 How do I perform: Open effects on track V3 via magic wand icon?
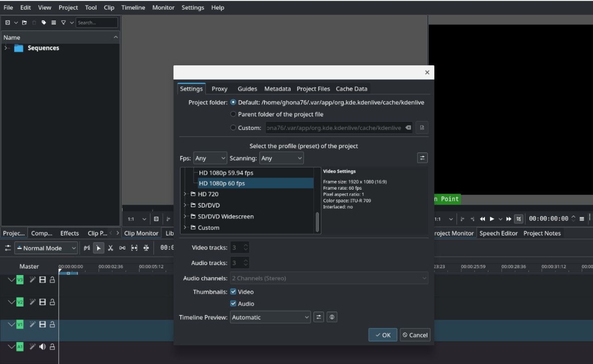pyautogui.click(x=33, y=279)
